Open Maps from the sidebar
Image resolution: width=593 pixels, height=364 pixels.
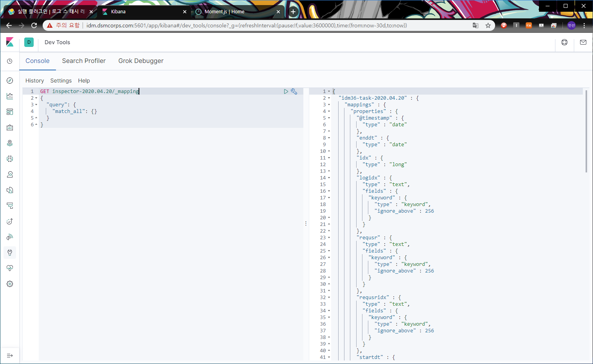[x=10, y=143]
